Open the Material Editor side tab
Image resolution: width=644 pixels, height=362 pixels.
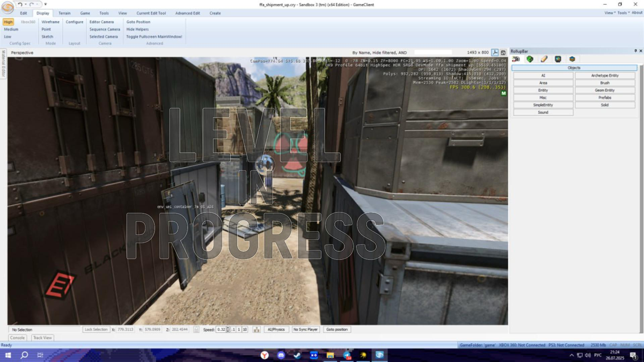[3, 64]
